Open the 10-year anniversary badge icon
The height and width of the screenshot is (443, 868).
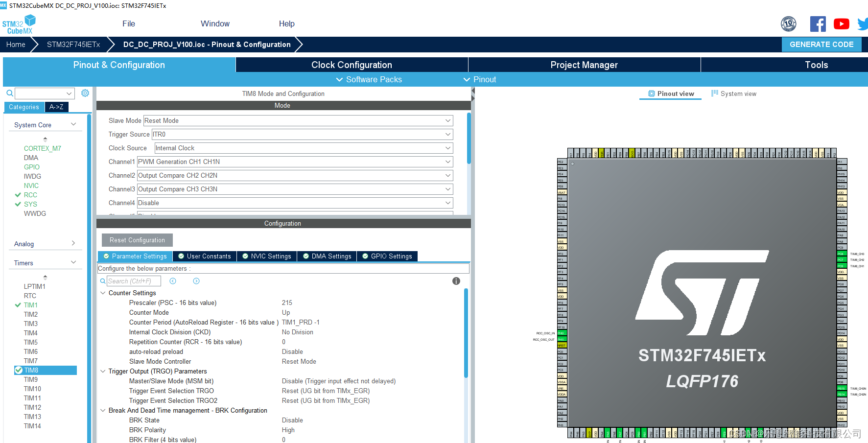click(788, 23)
